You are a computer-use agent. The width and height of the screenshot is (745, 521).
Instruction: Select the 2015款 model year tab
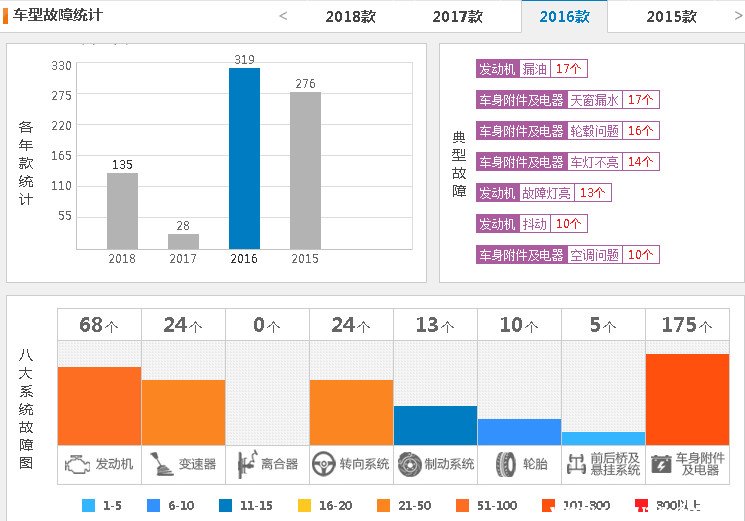click(671, 17)
